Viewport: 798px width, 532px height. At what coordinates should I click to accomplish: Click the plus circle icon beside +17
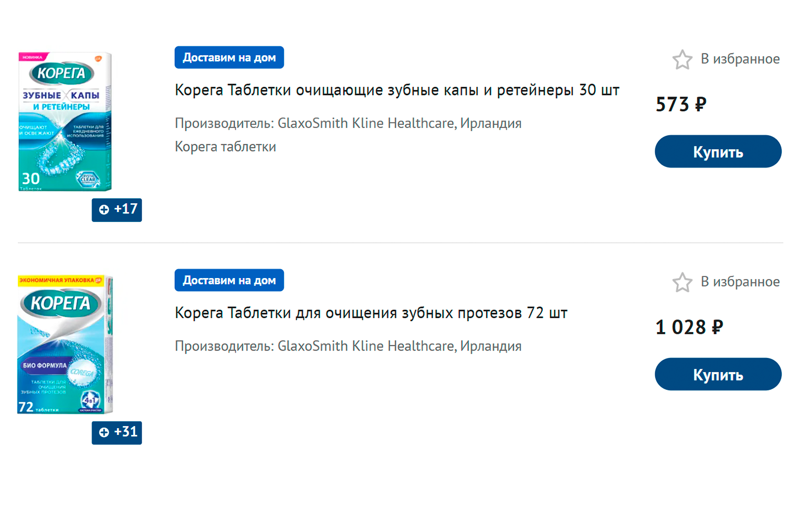point(104,210)
